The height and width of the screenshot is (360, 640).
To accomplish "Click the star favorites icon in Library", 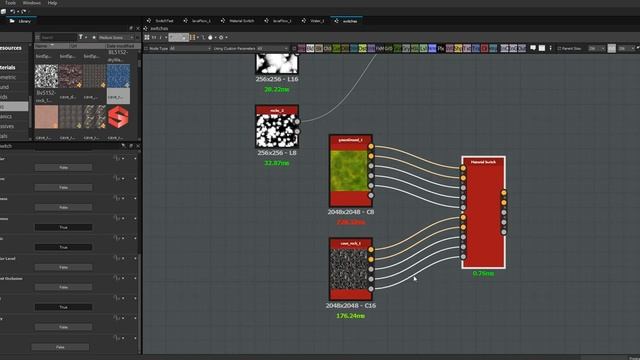I will [x=94, y=37].
